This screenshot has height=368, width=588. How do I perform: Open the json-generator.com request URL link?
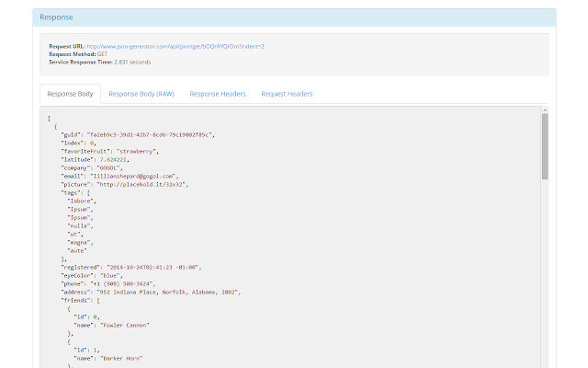(173, 46)
